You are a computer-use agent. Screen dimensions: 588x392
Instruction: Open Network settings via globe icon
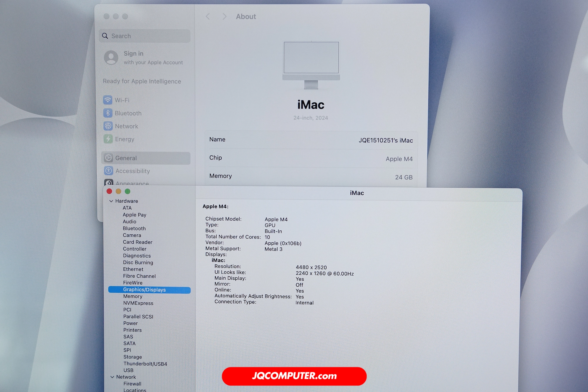(x=108, y=126)
